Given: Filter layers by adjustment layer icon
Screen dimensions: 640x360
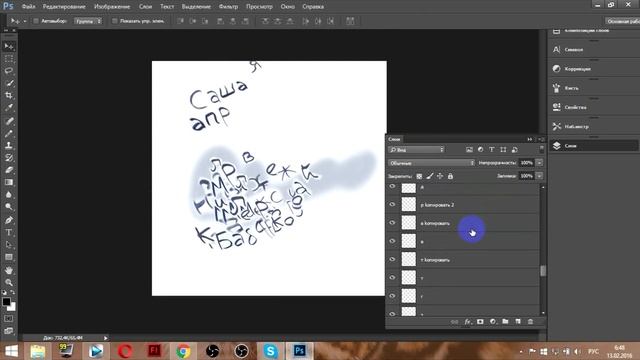Looking at the screenshot, I should tap(480, 150).
